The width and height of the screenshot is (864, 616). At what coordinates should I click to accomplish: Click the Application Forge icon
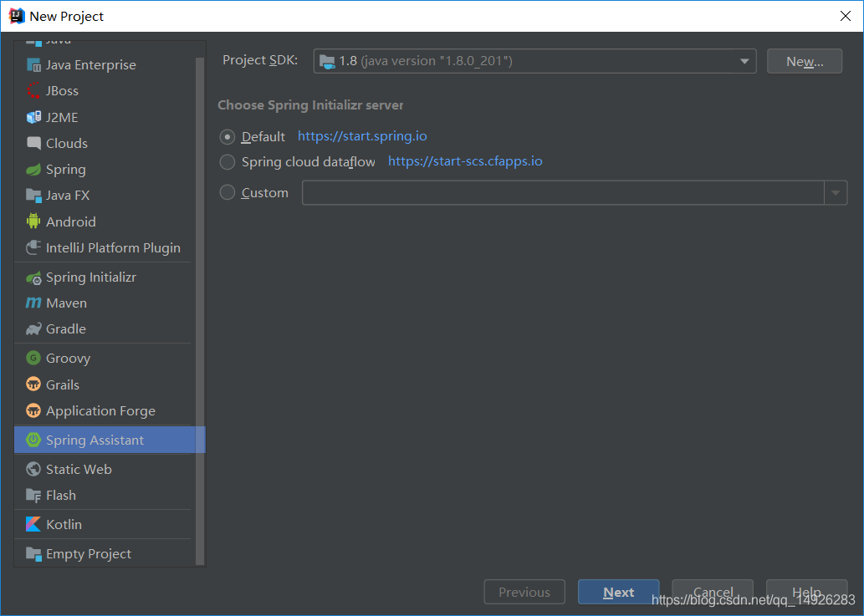tap(33, 410)
